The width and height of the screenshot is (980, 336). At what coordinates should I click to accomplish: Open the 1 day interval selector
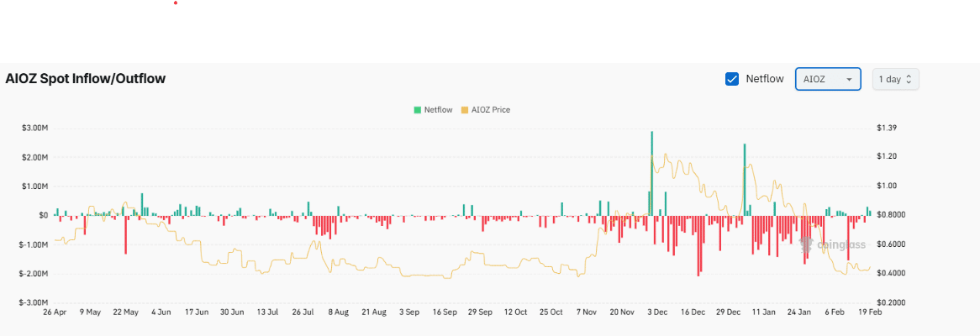point(894,79)
